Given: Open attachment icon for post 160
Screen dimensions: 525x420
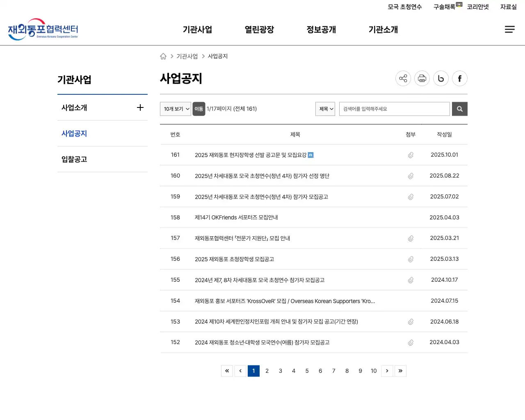Looking at the screenshot, I should pyautogui.click(x=411, y=176).
